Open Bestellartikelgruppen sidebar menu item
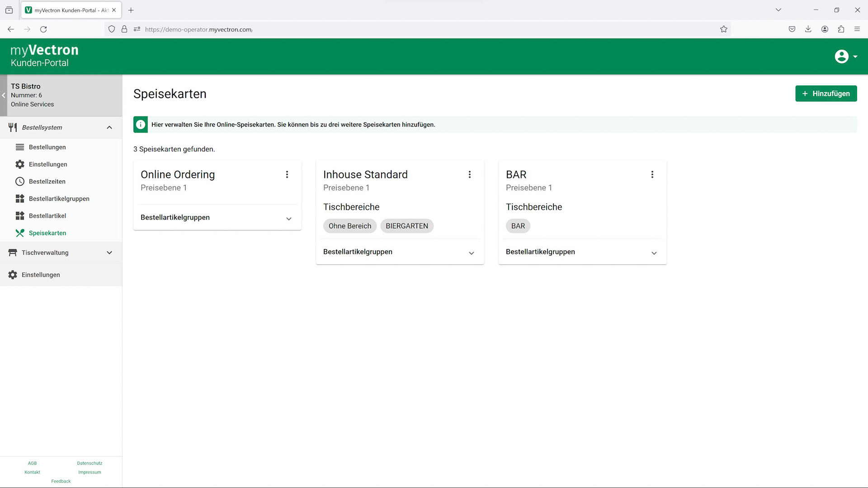Image resolution: width=868 pixels, height=488 pixels. (x=59, y=199)
